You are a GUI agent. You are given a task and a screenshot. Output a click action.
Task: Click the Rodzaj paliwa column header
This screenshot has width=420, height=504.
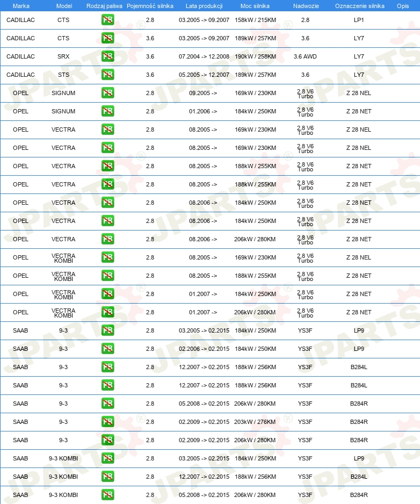pos(104,6)
